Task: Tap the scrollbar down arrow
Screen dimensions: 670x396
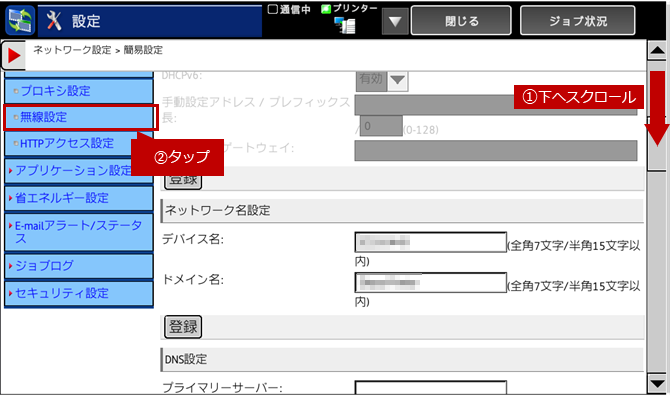Action: [657, 383]
